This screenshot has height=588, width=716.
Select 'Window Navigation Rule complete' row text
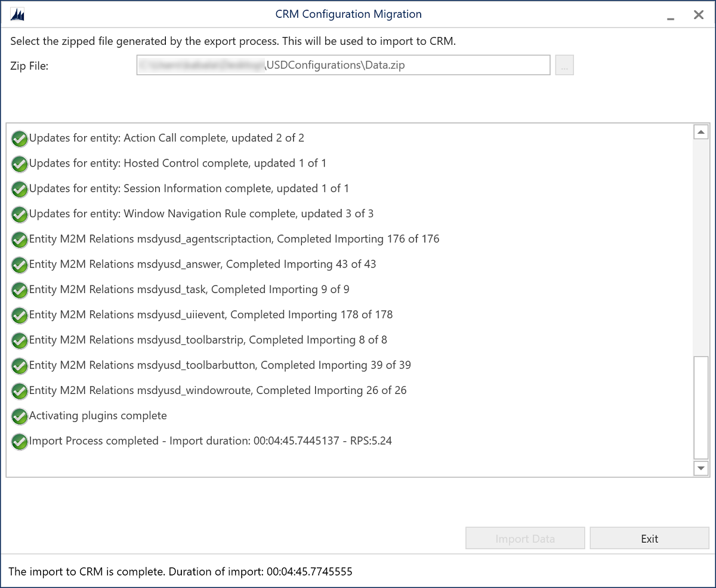(202, 213)
